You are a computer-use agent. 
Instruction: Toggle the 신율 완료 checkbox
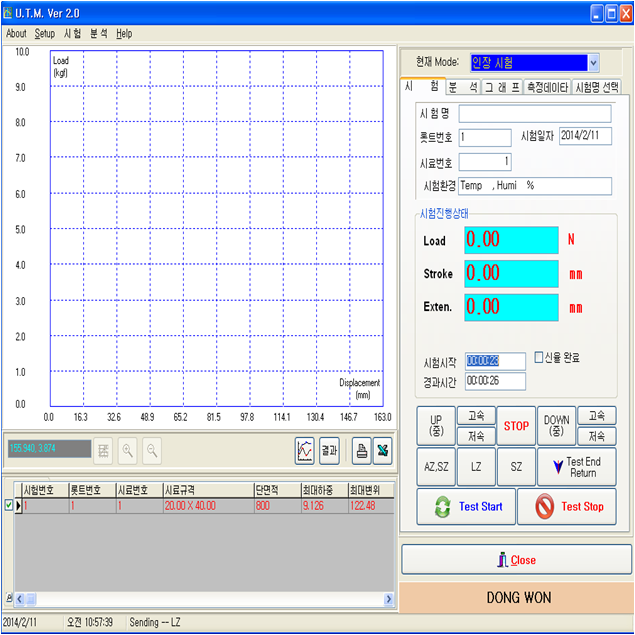[x=539, y=357]
